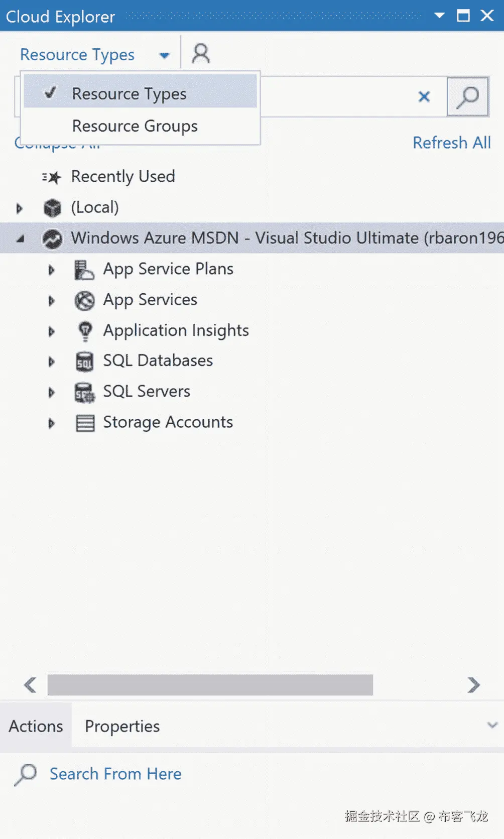504x839 pixels.
Task: Click the search magnifier button
Action: click(x=467, y=96)
